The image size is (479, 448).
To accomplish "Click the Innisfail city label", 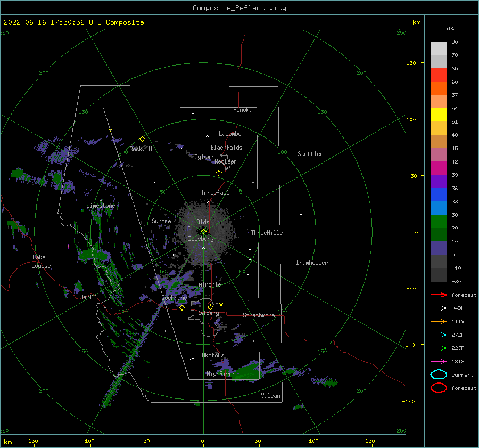I will (x=215, y=193).
